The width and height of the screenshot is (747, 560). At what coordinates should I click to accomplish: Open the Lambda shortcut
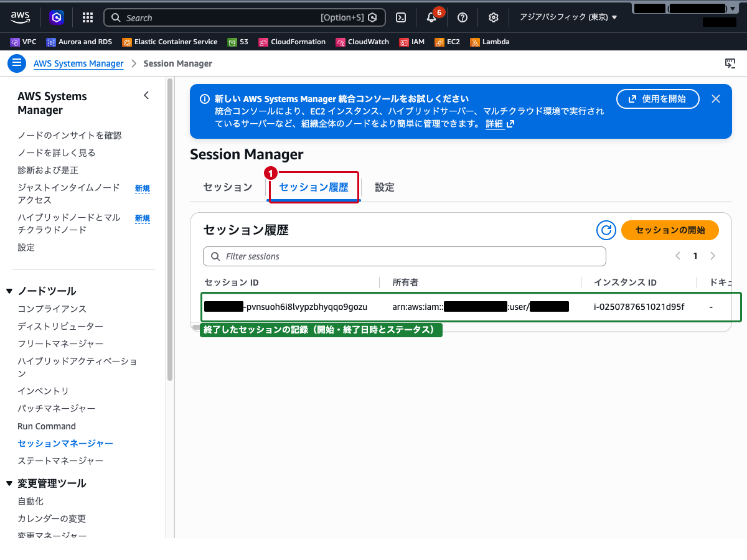point(490,42)
